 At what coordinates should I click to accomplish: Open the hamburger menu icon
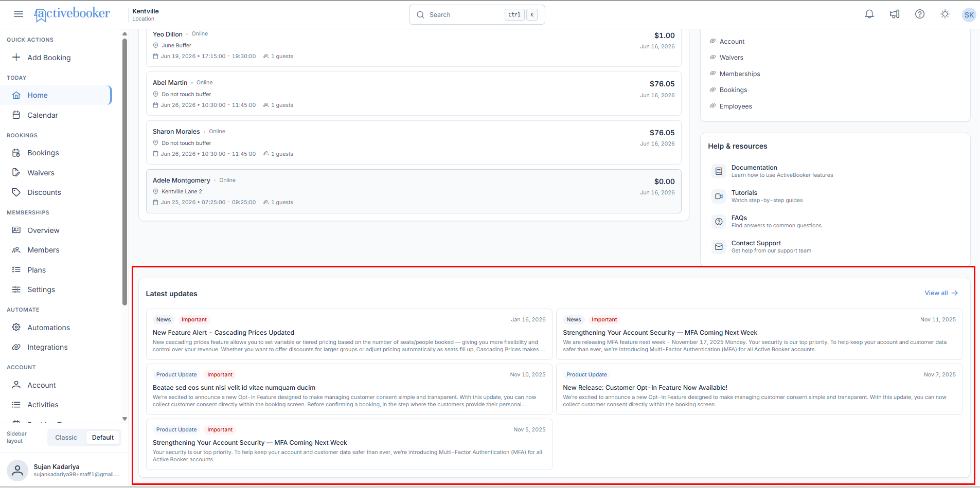click(x=19, y=14)
